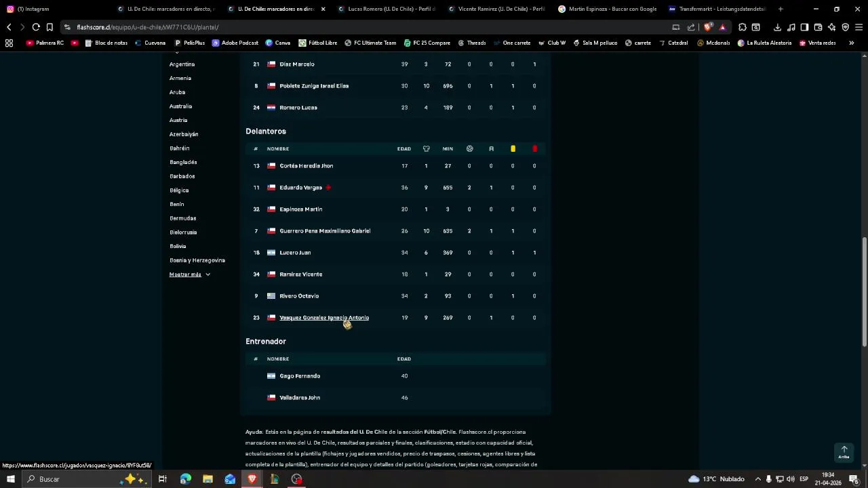Open the Canva bookmark
868x488 pixels.
pyautogui.click(x=278, y=43)
